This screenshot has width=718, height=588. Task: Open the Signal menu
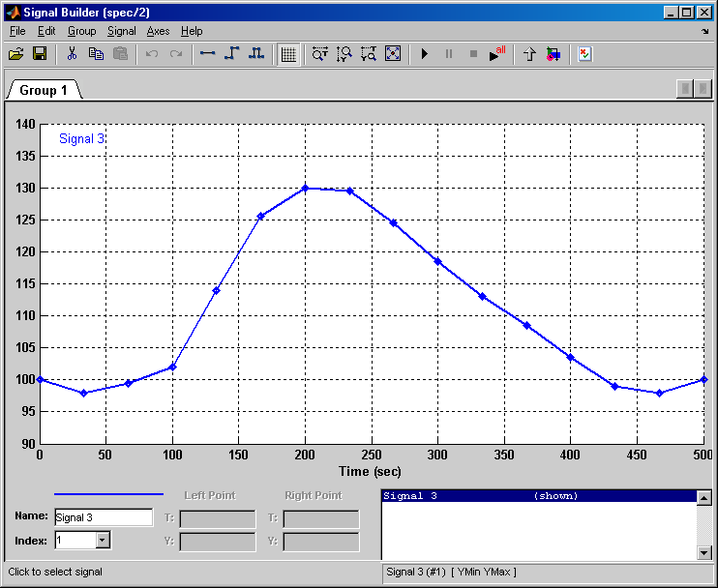pyautogui.click(x=121, y=31)
